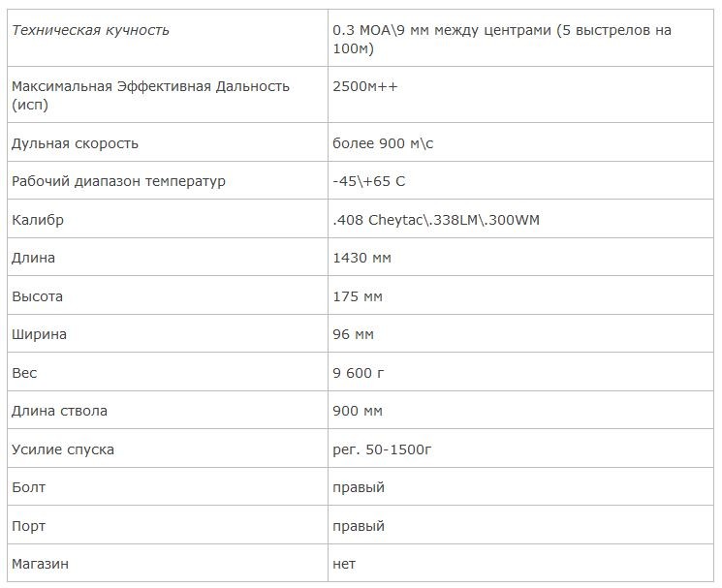The height and width of the screenshot is (588, 722).
Task: Select the '2500м++' range value
Action: point(364,86)
